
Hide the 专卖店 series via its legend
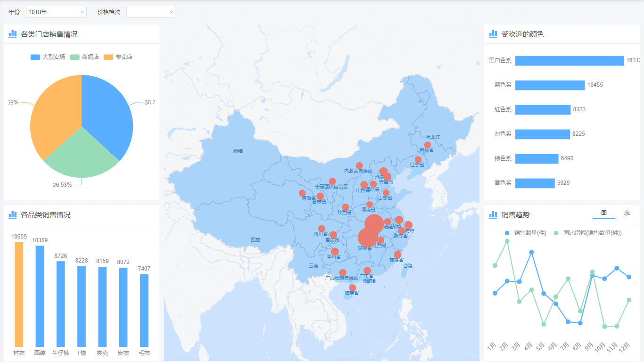(119, 57)
